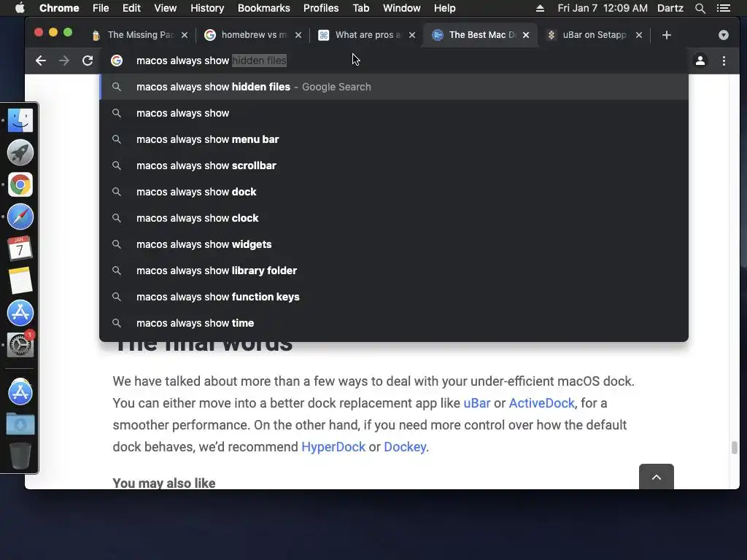Open Safari from the dock

[20, 217]
